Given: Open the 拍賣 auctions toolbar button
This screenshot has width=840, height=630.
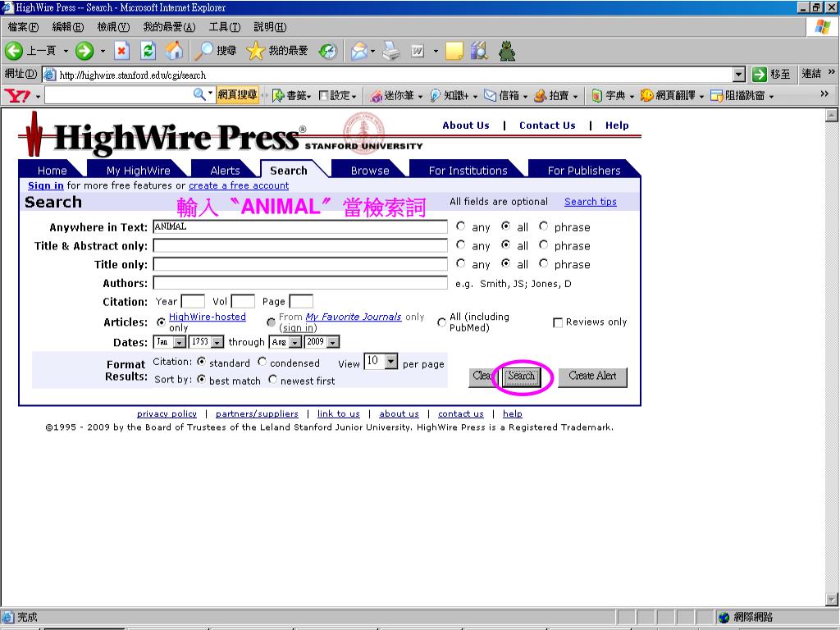Looking at the screenshot, I should tap(556, 96).
